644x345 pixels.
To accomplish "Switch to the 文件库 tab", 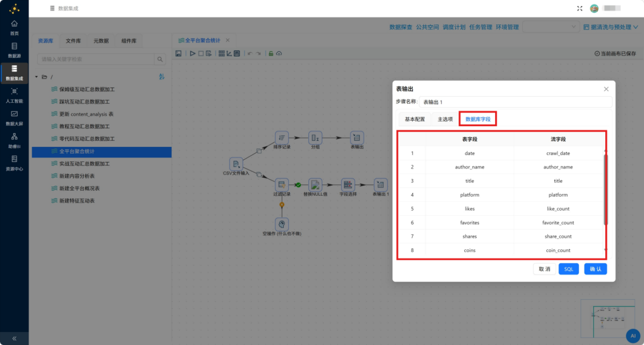I will point(73,41).
